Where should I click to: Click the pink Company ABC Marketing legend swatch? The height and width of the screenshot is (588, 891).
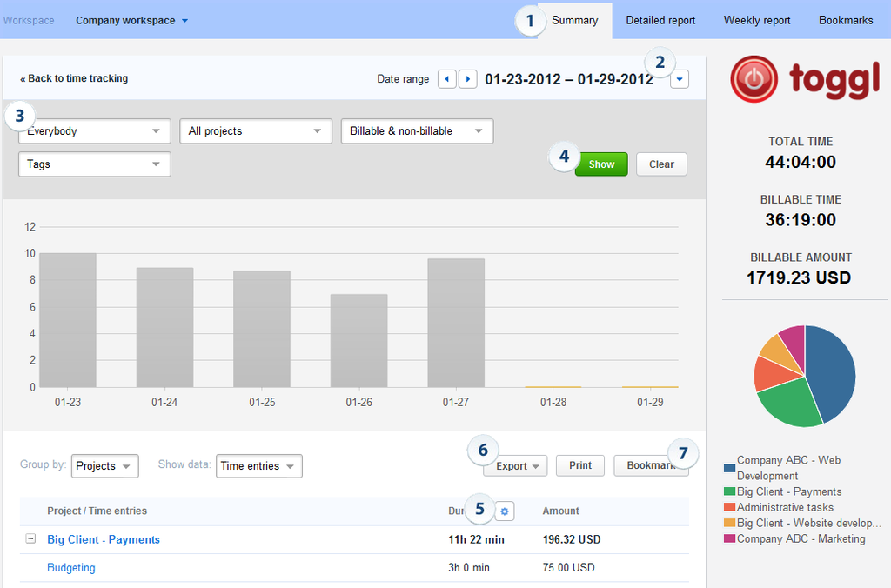[730, 538]
